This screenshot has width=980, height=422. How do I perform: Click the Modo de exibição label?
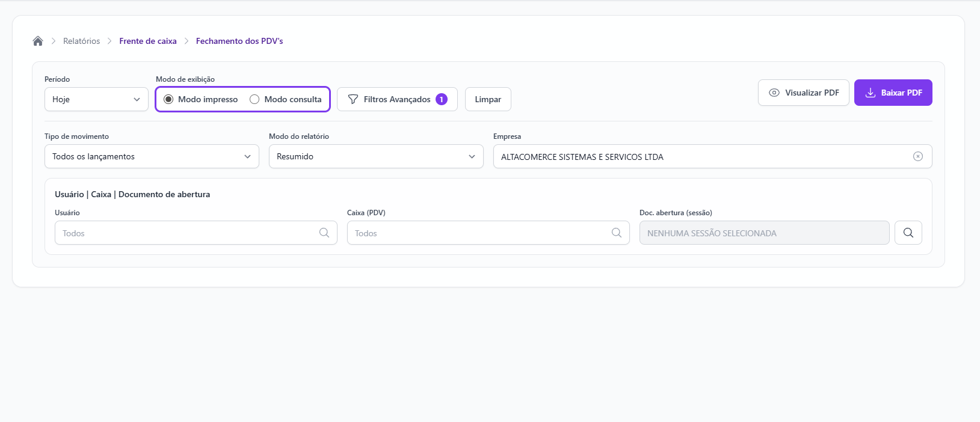[185, 79]
